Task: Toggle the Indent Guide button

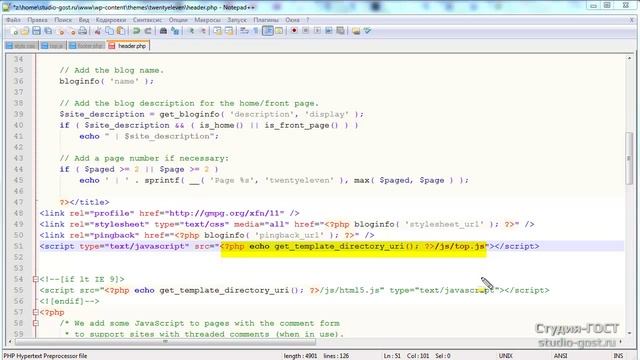Action: 268,31
